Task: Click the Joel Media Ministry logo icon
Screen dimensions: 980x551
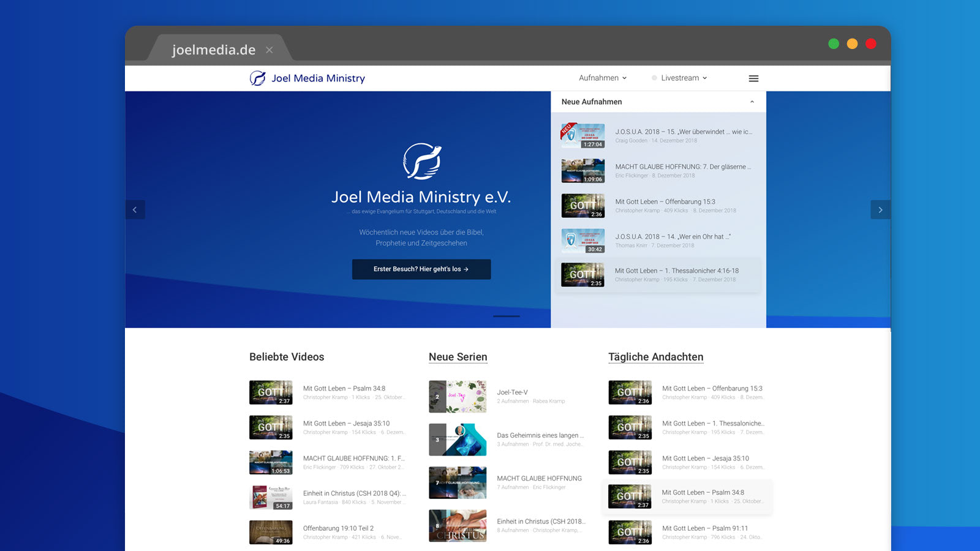Action: pos(258,78)
